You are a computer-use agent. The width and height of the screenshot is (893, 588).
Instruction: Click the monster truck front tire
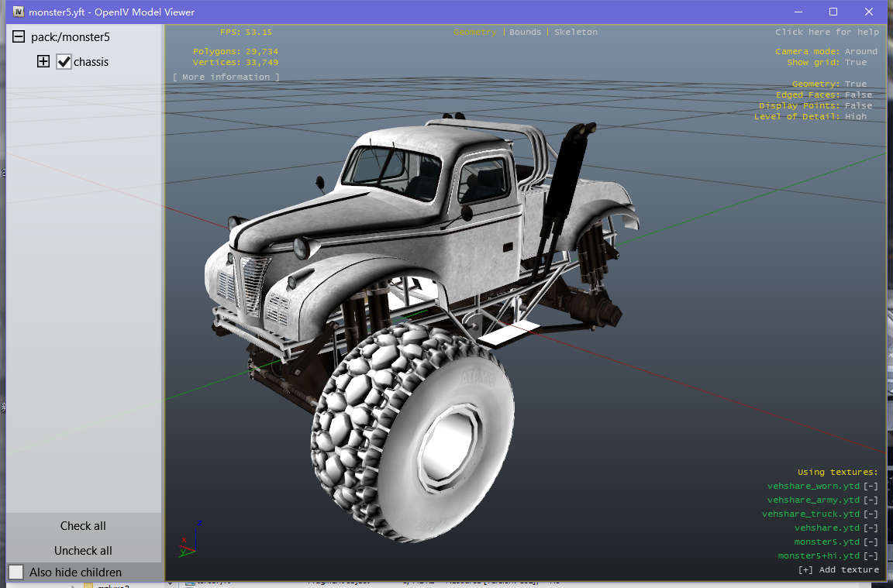413,432
